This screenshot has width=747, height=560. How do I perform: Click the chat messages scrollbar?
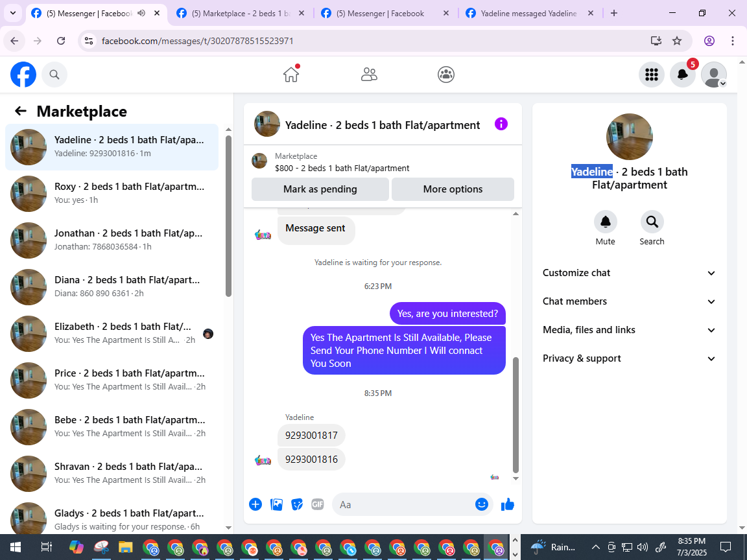(516, 415)
